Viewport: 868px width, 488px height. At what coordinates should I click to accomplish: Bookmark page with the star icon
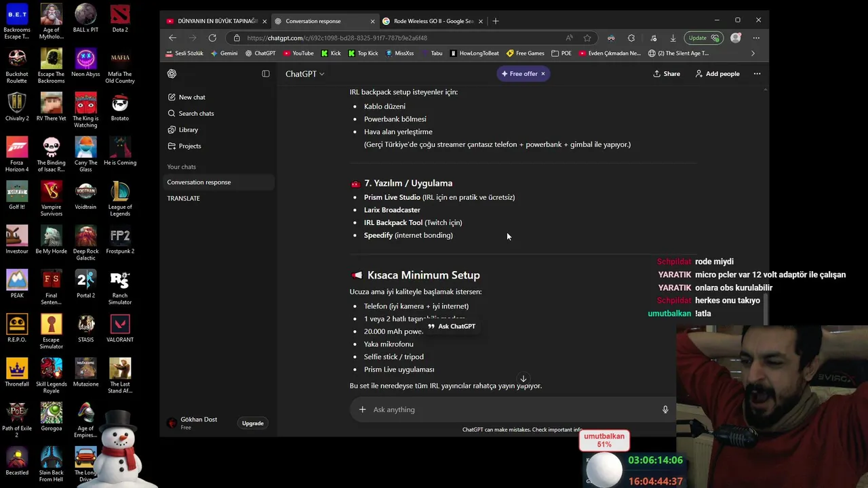coord(587,38)
